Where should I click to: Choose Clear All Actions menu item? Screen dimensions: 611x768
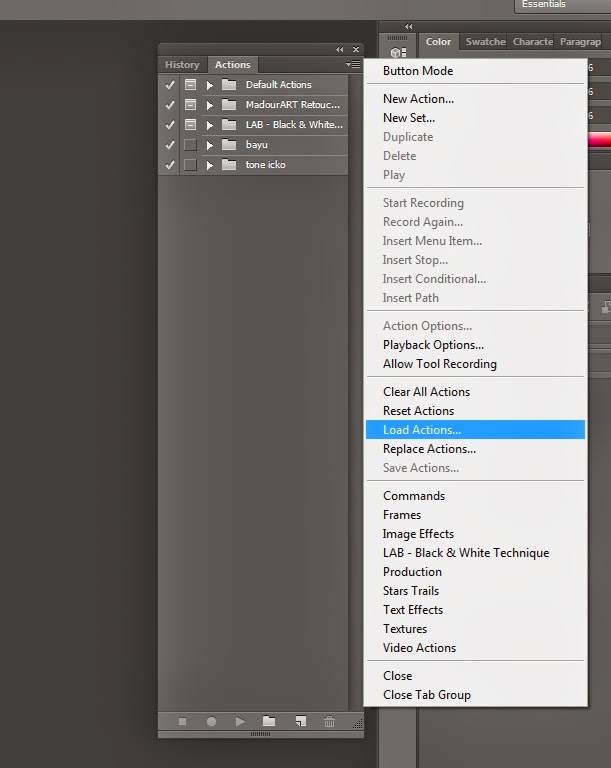pos(475,392)
